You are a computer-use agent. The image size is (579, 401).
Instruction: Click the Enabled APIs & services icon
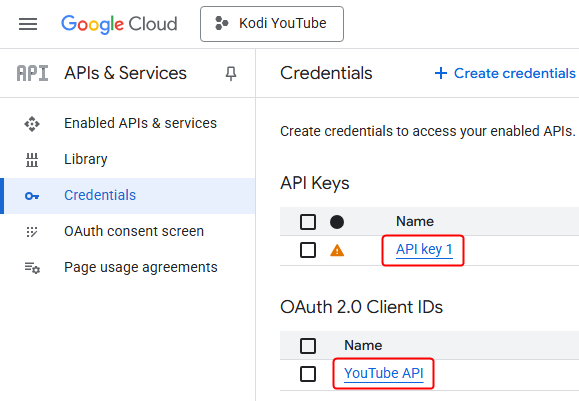pyautogui.click(x=32, y=124)
